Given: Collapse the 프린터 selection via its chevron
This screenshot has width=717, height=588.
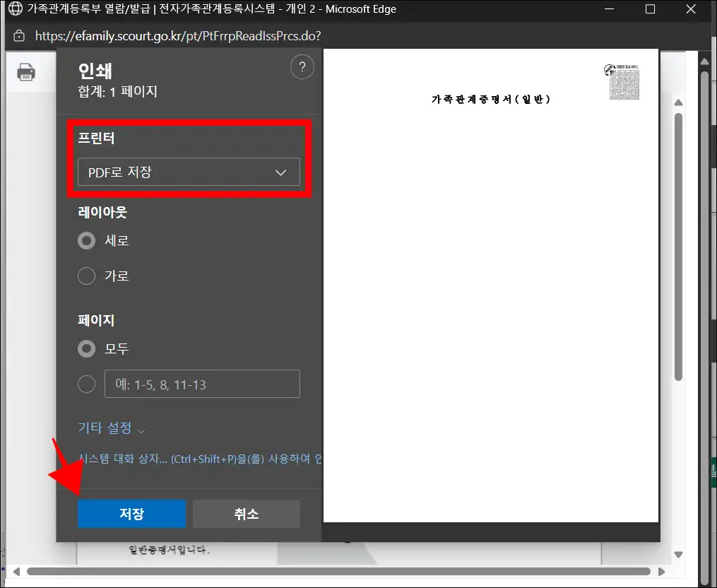Looking at the screenshot, I should 280,172.
